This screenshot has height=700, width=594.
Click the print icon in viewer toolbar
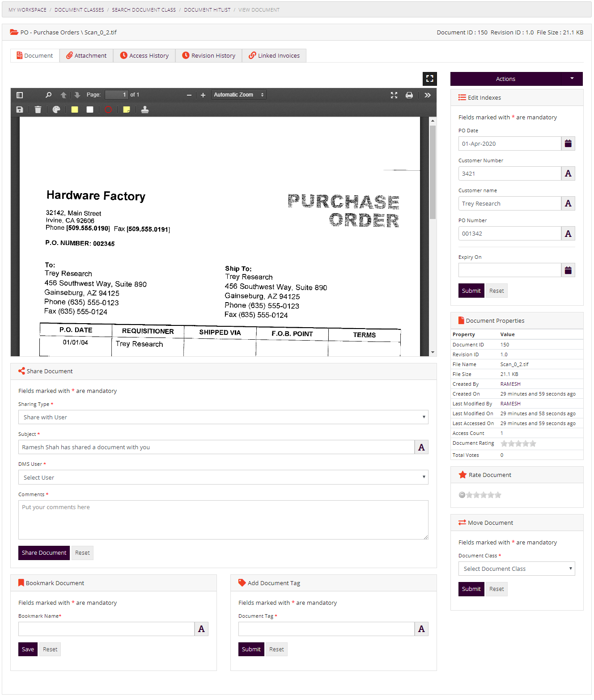(409, 95)
